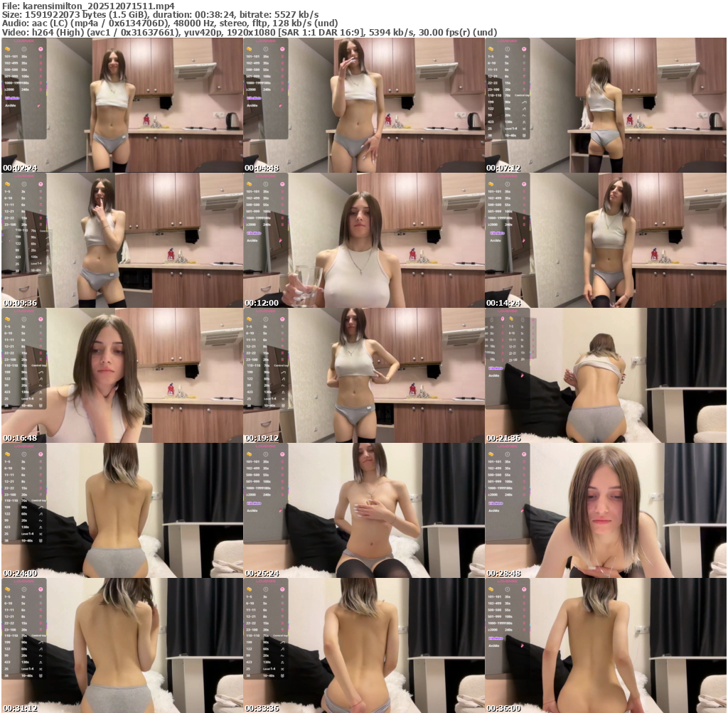Select the 'Size: 1591922073 bytes' info line

coord(160,14)
